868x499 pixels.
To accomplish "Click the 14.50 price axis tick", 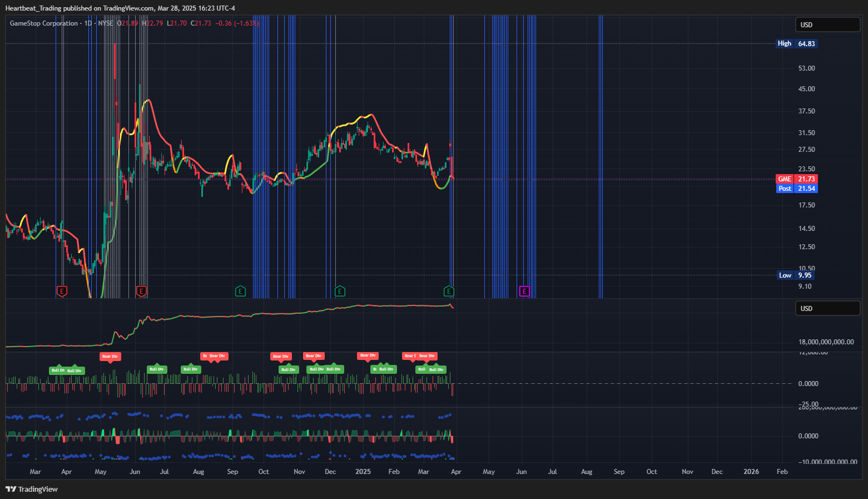I will point(806,229).
